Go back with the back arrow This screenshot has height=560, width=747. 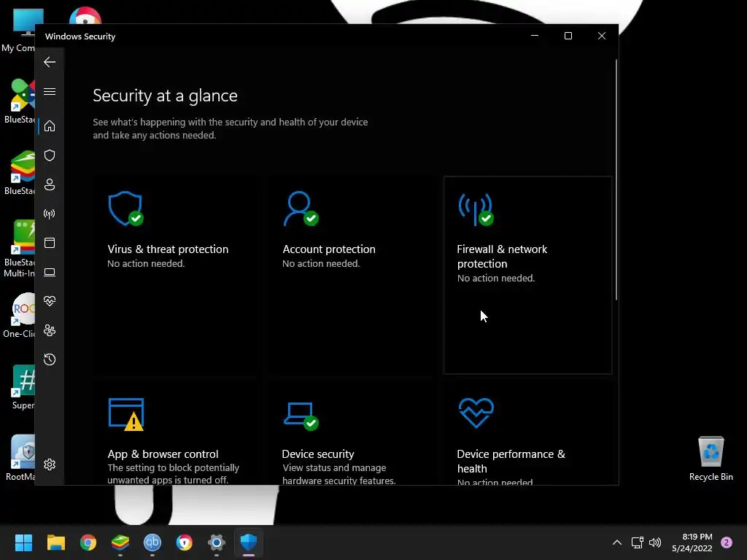click(50, 62)
